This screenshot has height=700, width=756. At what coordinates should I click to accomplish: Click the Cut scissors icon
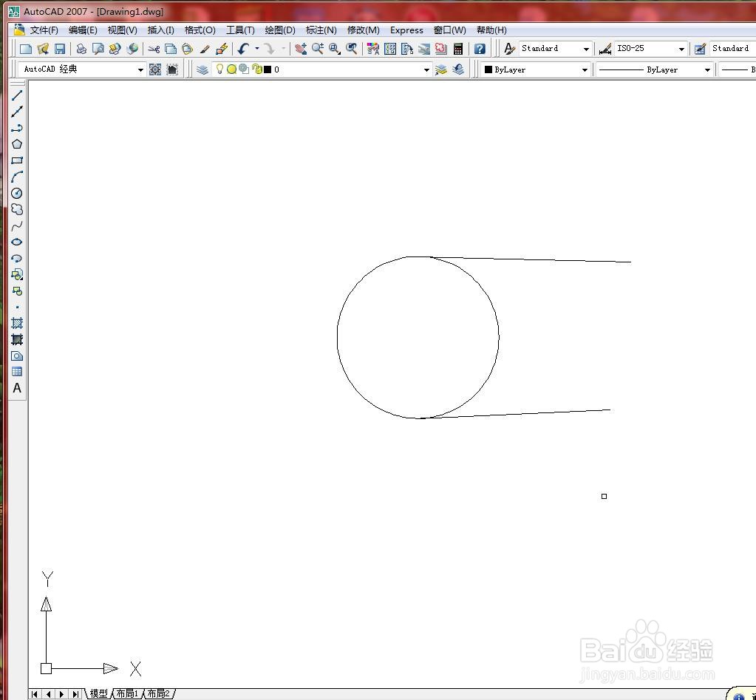pos(154,49)
